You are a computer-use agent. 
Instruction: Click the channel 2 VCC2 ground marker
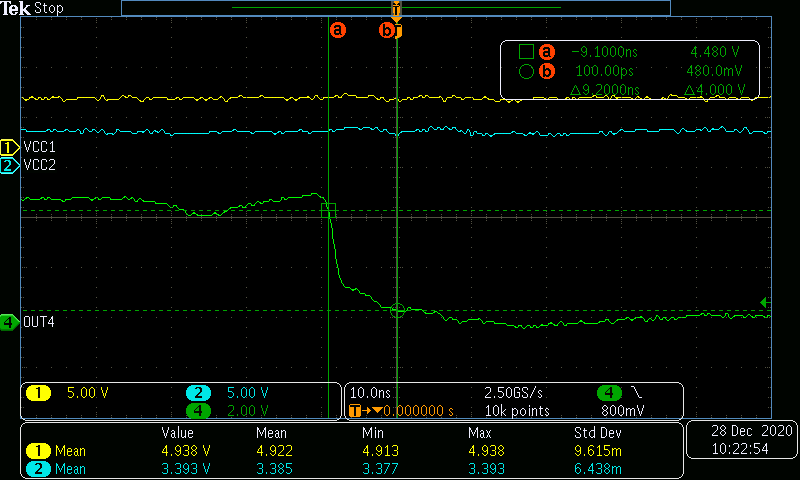point(8,166)
